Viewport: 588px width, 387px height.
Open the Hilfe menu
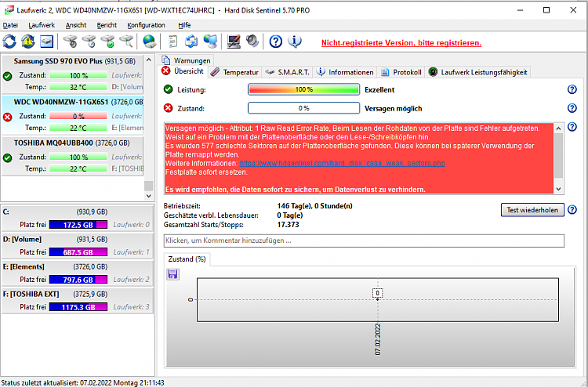coord(184,25)
